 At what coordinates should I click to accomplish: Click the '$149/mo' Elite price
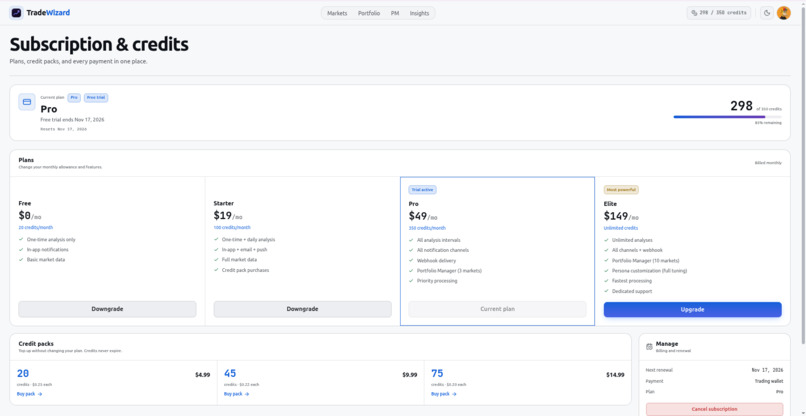pos(621,216)
